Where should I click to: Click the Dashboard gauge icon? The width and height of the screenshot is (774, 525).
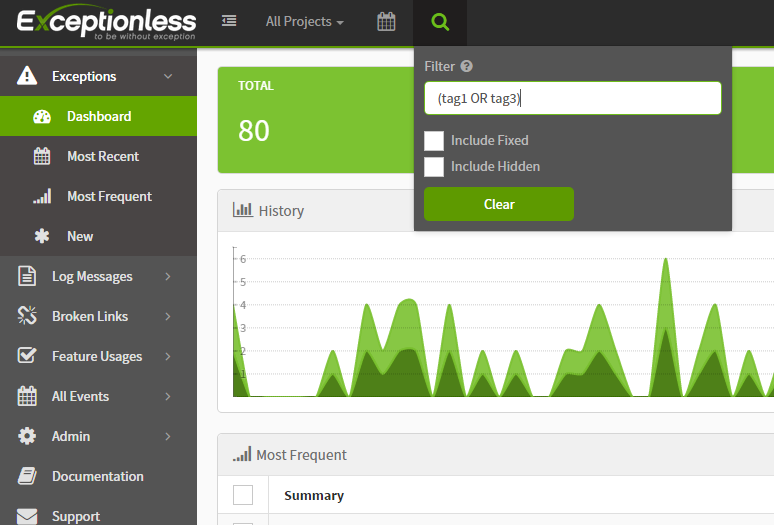(x=42, y=116)
